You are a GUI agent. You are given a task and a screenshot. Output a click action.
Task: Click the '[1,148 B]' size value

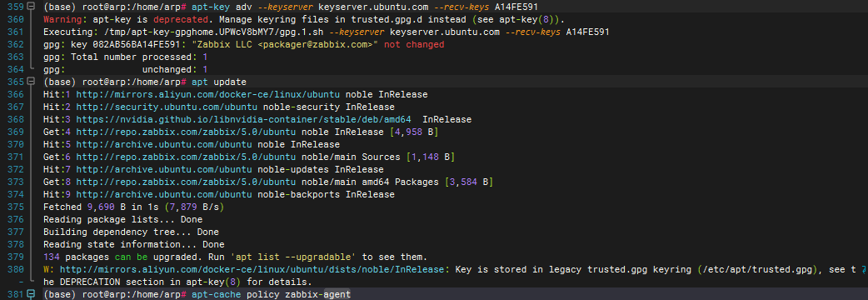(431, 157)
